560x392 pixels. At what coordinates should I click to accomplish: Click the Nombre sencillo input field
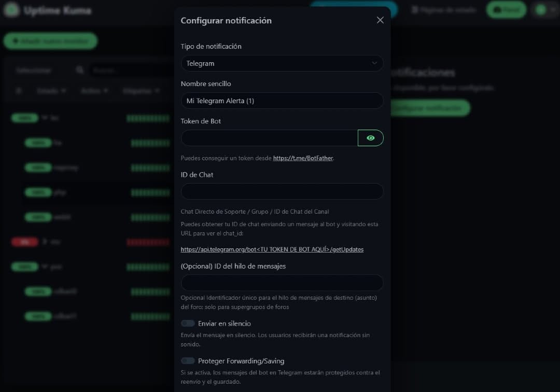click(x=282, y=101)
